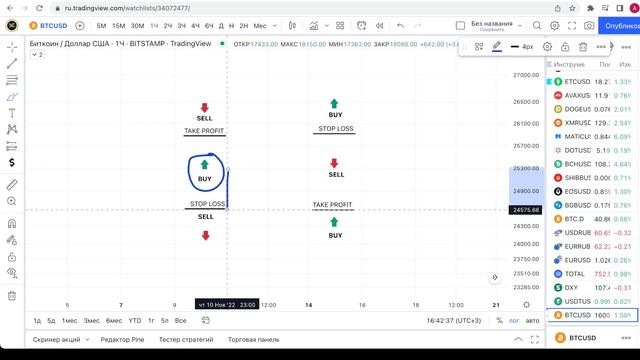Image resolution: width=640 pixels, height=360 pixels.
Task: Open the go to date calendar
Action: (206, 321)
